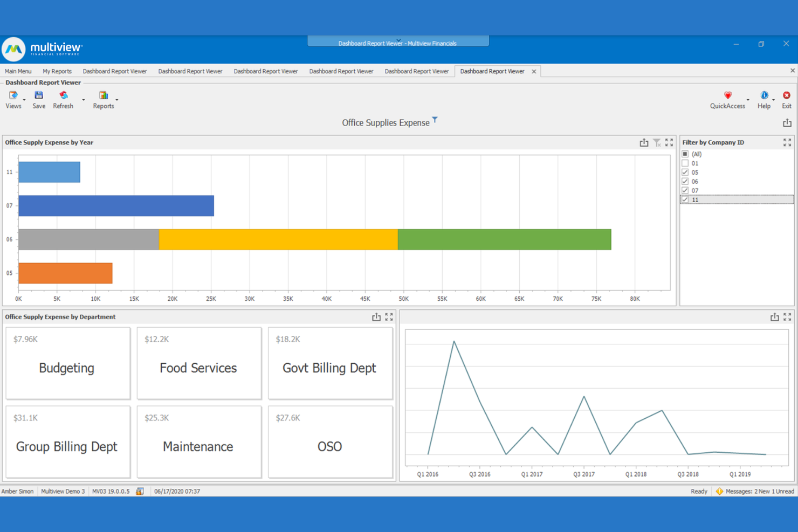Viewport: 798px width, 532px height.
Task: Uncheck company ID 11
Action: 685,199
